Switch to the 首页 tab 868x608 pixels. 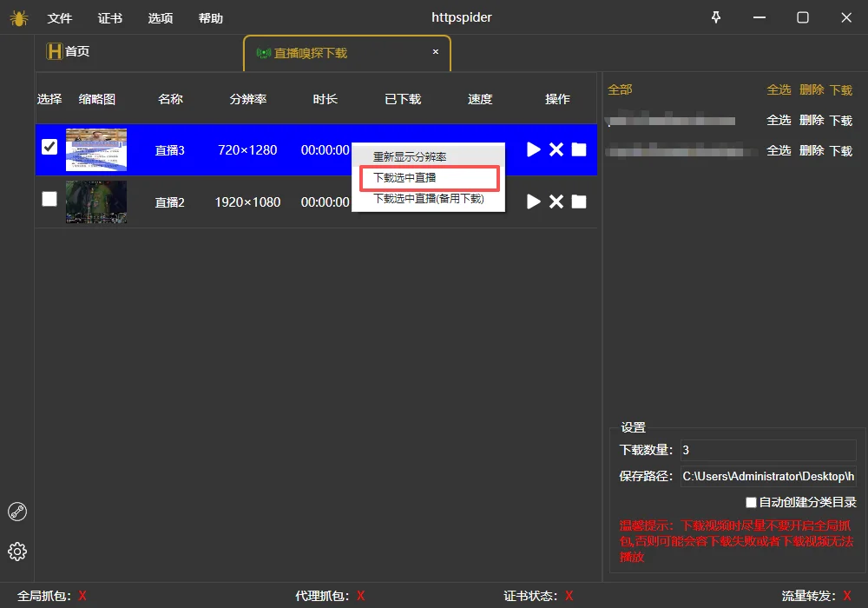click(68, 51)
